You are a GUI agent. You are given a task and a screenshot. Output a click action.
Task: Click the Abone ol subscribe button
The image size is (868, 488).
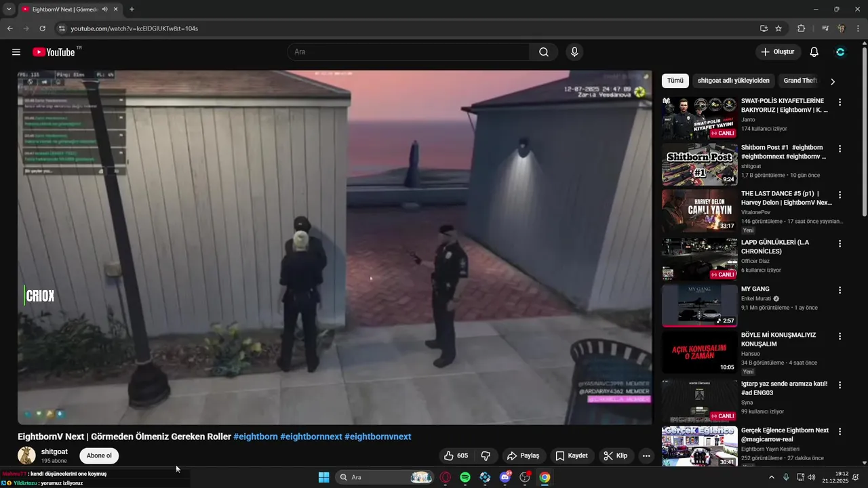point(99,455)
